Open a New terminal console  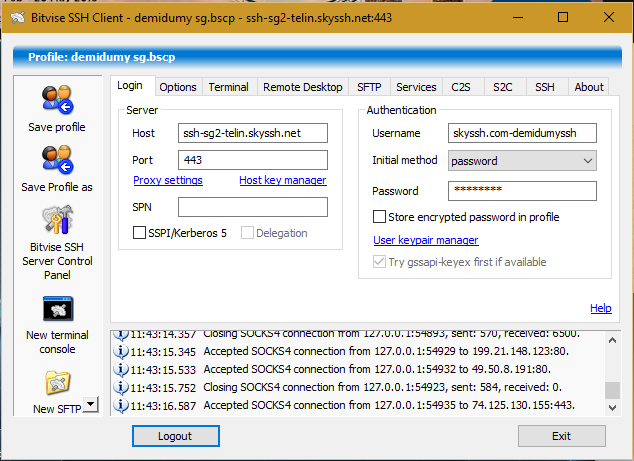58,309
